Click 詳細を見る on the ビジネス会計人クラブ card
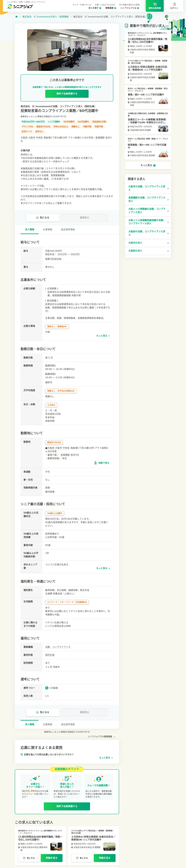Image resolution: width=186 pixels, height=868 pixels. click(105, 858)
